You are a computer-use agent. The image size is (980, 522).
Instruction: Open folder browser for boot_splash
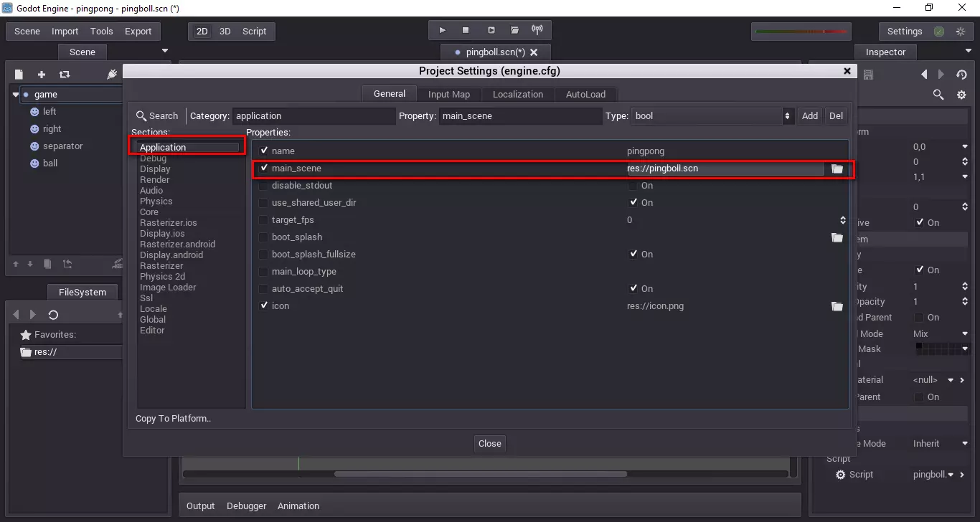(837, 237)
